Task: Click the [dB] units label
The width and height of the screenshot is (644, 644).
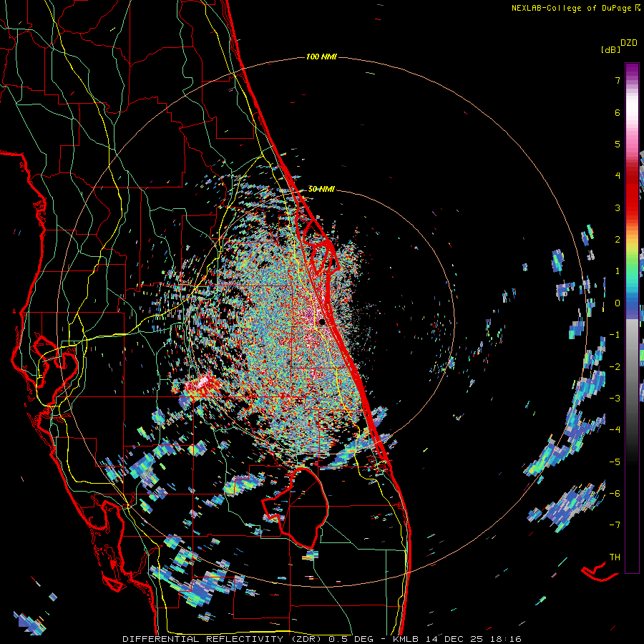Action: (610, 49)
